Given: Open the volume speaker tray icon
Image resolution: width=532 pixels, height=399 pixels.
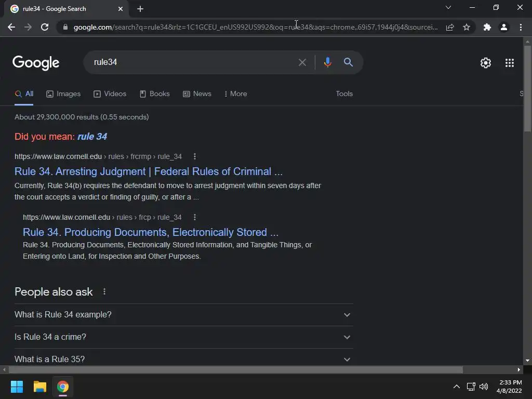Looking at the screenshot, I should (x=484, y=387).
